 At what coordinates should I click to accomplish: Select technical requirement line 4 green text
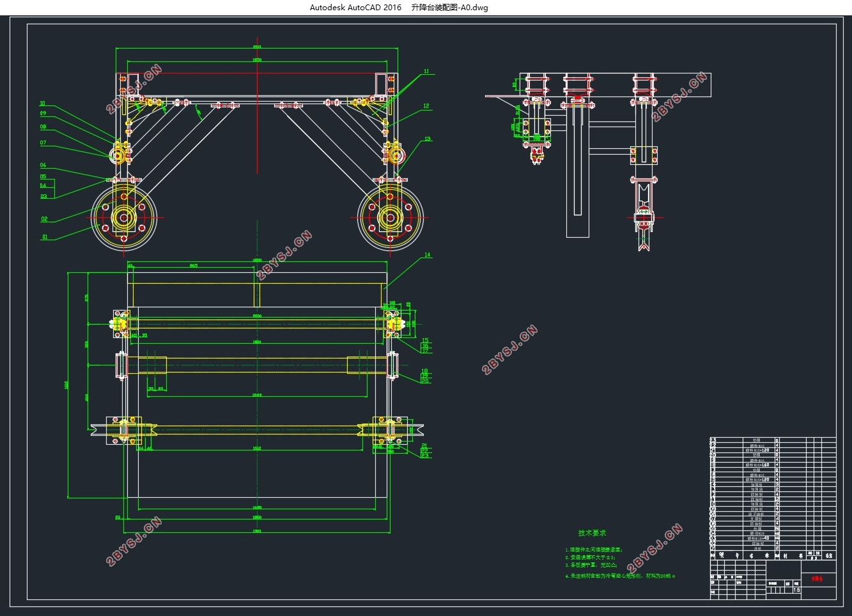(620, 576)
